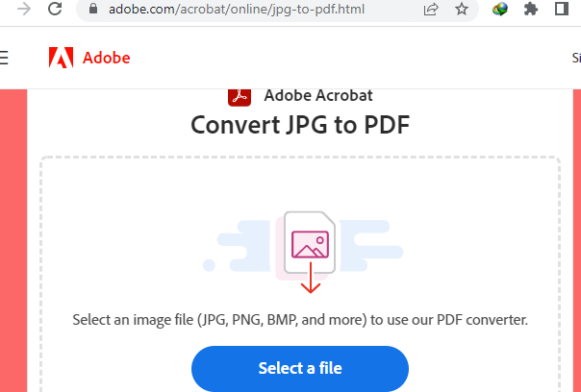Bookmark this page with the star icon
Image resolution: width=581 pixels, height=392 pixels.
[x=462, y=9]
